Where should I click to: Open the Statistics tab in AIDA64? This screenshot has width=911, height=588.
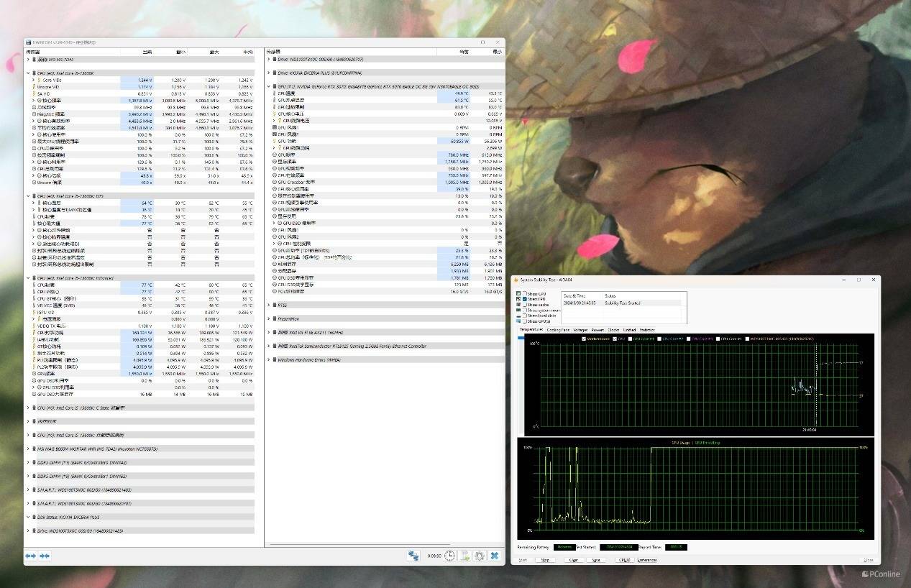(x=647, y=330)
